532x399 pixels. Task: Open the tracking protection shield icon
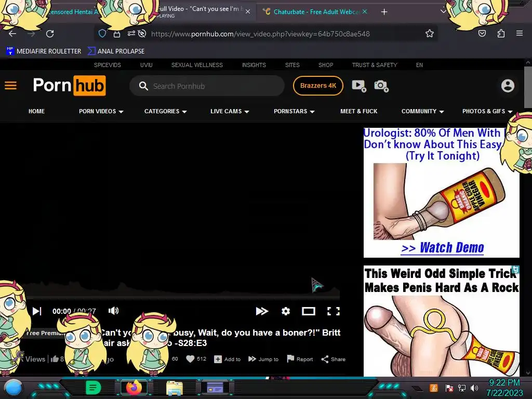(x=102, y=33)
